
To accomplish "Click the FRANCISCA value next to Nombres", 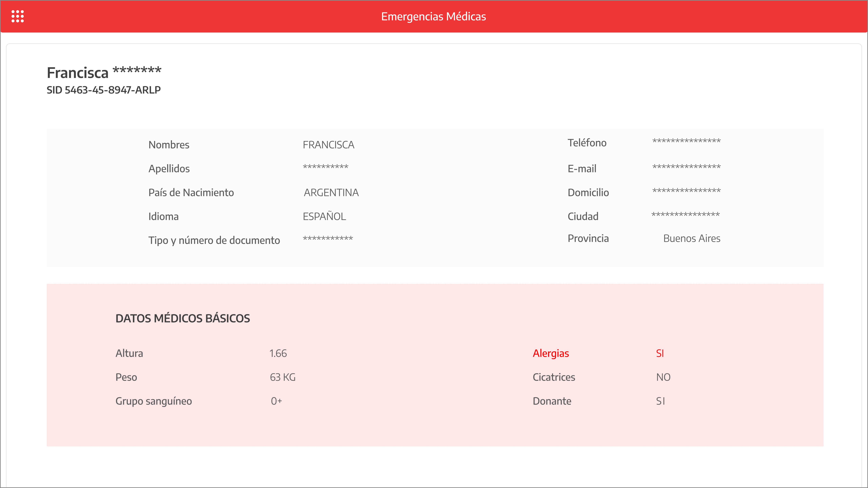I will 328,145.
